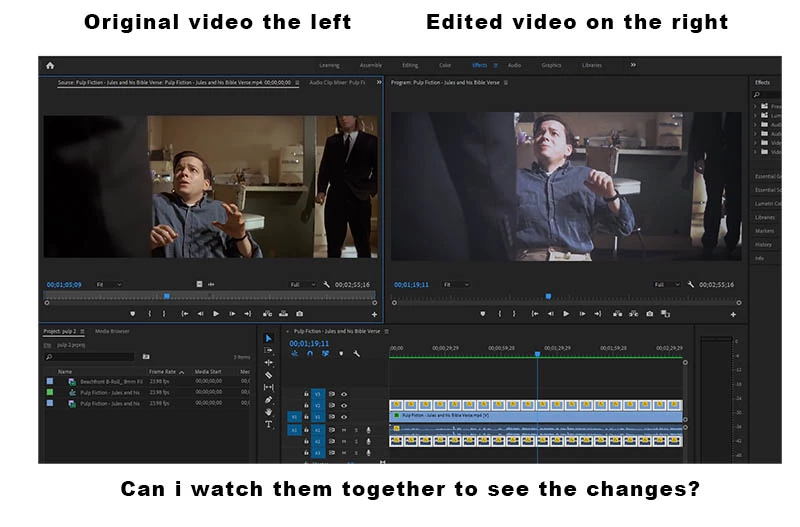Hide track V2 output eye
Viewport: 800px width, 527px height.
tap(344, 406)
